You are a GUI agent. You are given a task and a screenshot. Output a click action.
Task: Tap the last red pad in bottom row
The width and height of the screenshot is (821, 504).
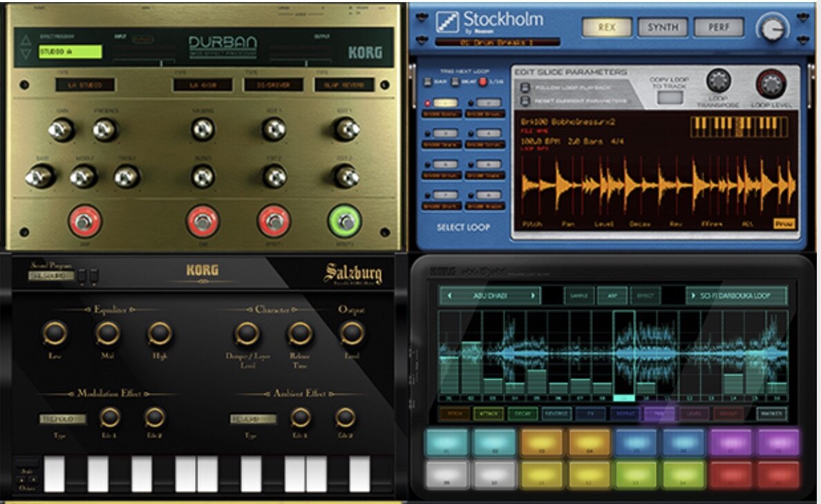click(778, 475)
